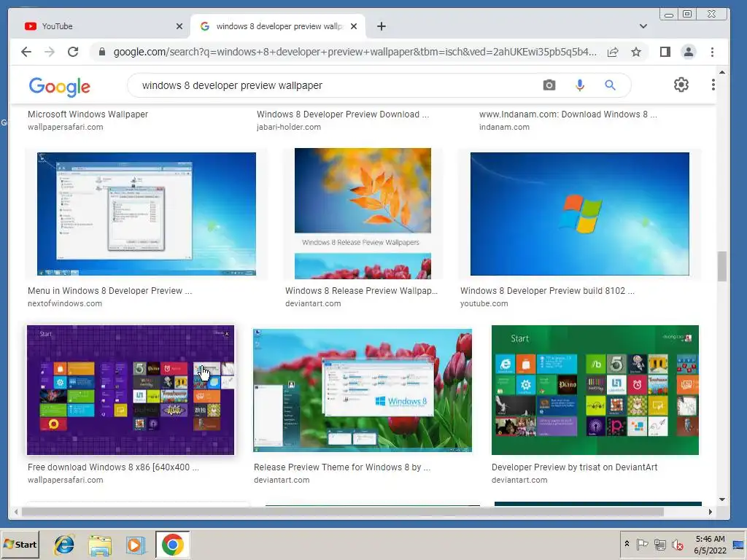Click the forward navigation arrow

(50, 52)
